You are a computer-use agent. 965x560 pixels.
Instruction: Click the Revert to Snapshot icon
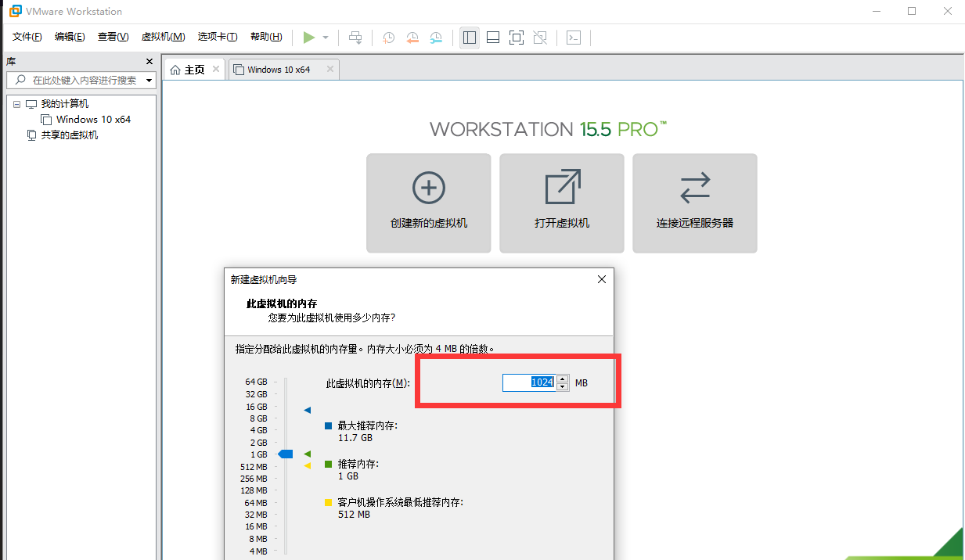pos(412,37)
